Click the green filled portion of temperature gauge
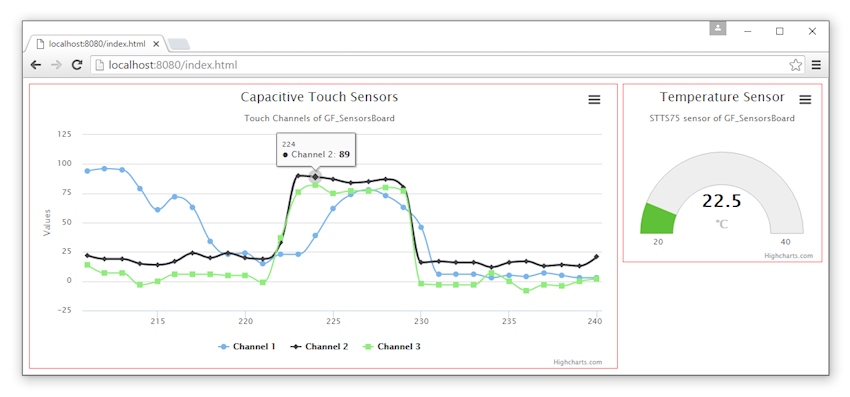The image size is (850, 397). [658, 220]
